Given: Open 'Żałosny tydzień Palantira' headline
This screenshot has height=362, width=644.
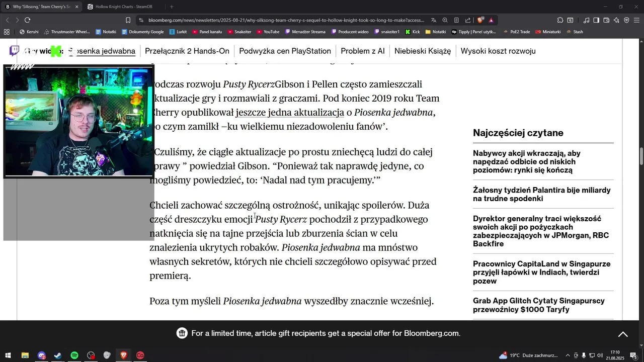Looking at the screenshot, I should click(542, 195).
